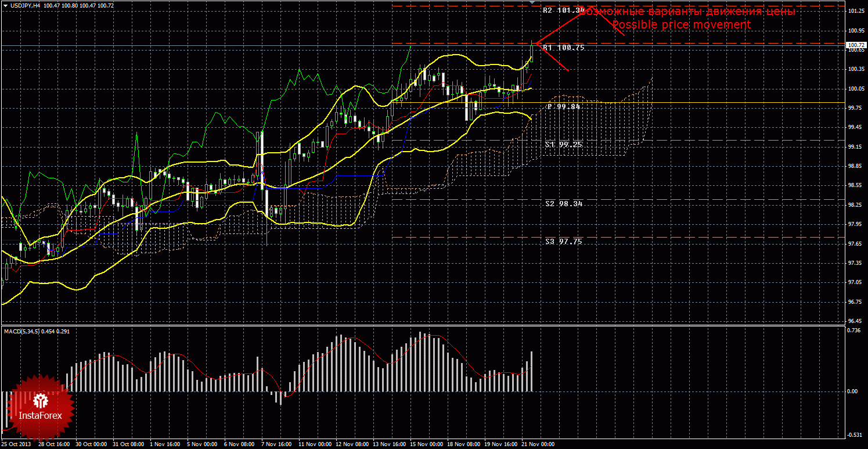
Task: Click the 98.85 price scale value
Action: [x=854, y=166]
